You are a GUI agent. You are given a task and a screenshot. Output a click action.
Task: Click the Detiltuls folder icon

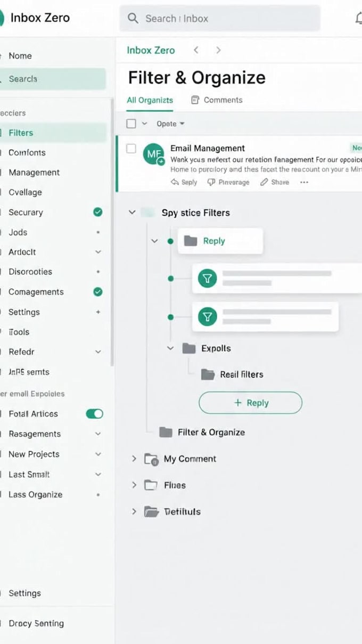click(152, 512)
